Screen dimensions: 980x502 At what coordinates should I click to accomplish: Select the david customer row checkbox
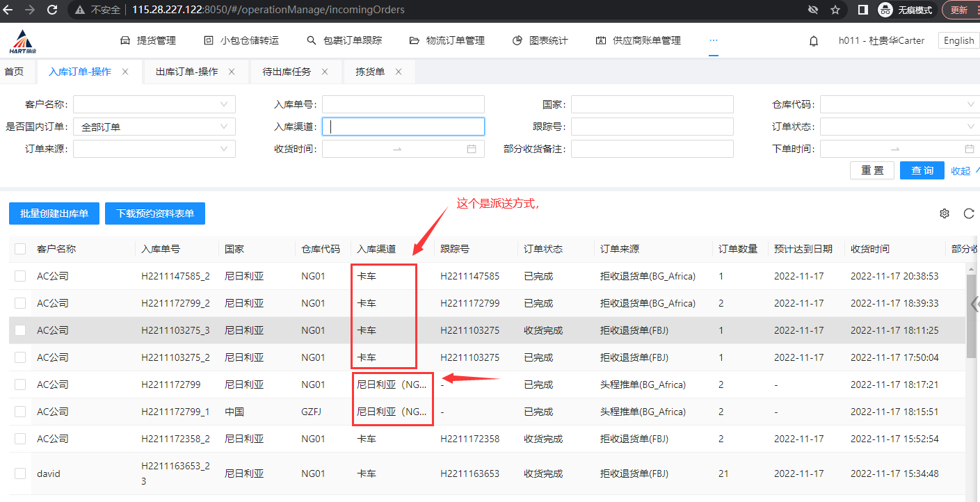pos(20,473)
